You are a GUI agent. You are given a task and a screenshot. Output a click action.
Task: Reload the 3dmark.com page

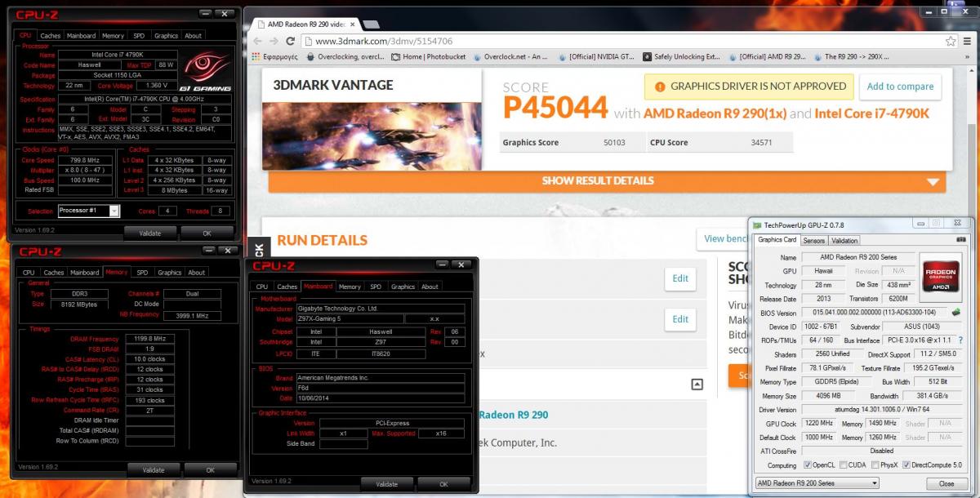point(292,41)
